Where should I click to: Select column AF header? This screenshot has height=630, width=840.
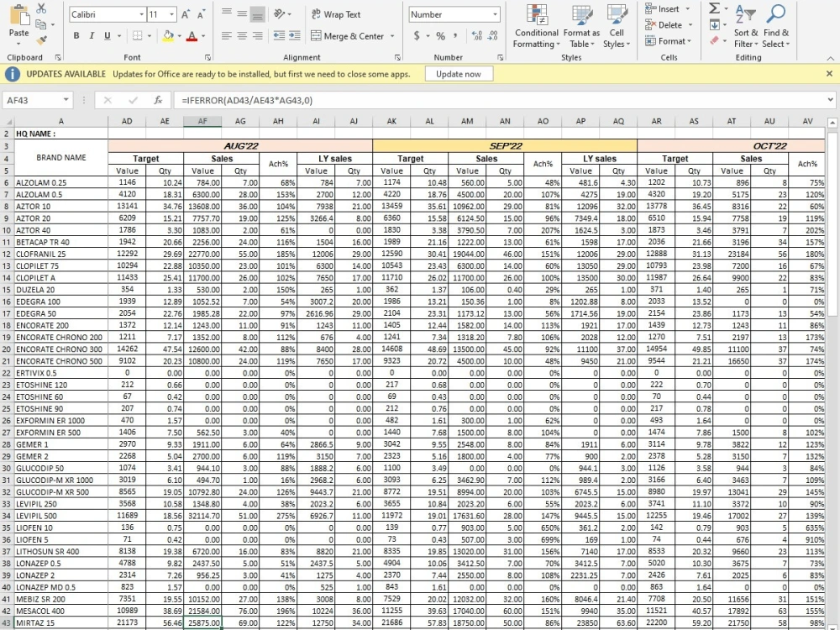pos(202,122)
